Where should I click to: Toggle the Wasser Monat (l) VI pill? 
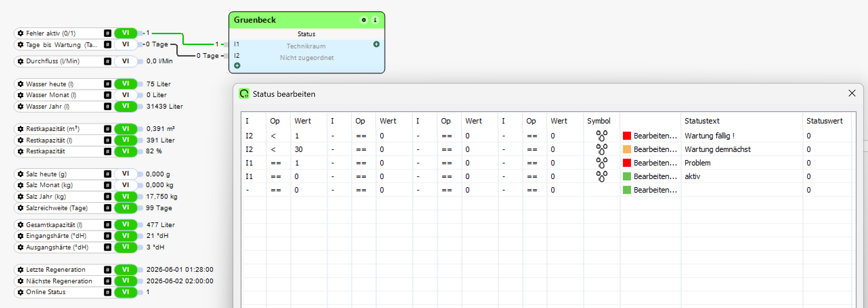pyautogui.click(x=126, y=95)
